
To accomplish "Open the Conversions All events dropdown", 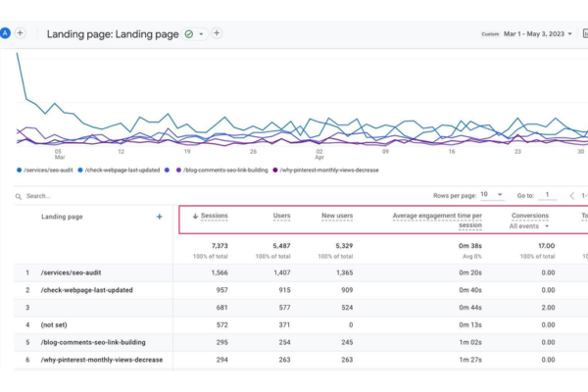I will click(x=529, y=226).
